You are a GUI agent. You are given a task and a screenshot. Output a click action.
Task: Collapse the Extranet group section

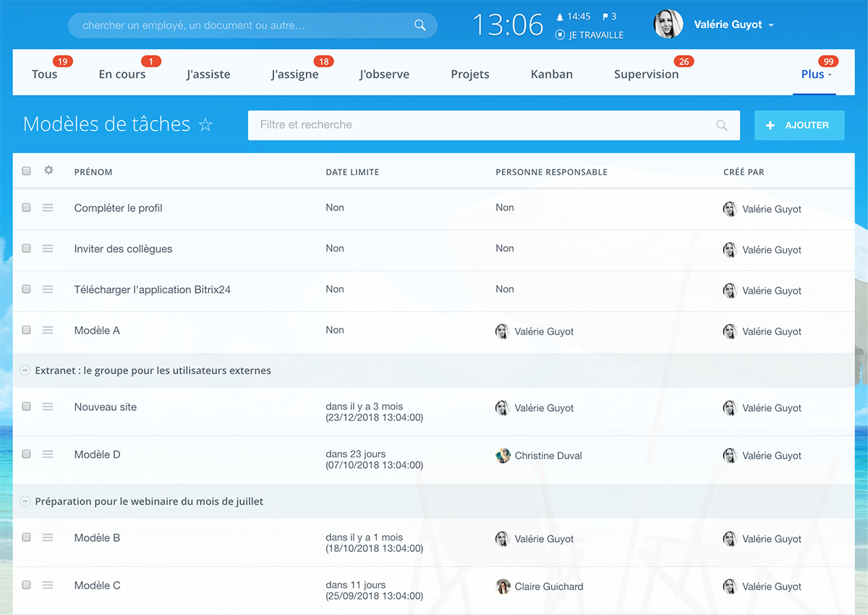pos(25,370)
